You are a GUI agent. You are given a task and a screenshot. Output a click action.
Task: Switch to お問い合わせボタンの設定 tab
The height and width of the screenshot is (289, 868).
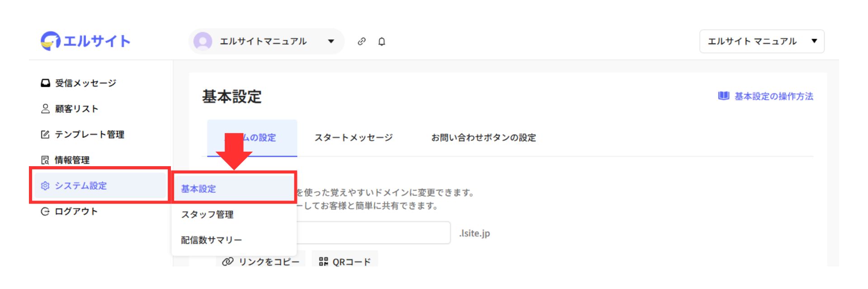[483, 138]
